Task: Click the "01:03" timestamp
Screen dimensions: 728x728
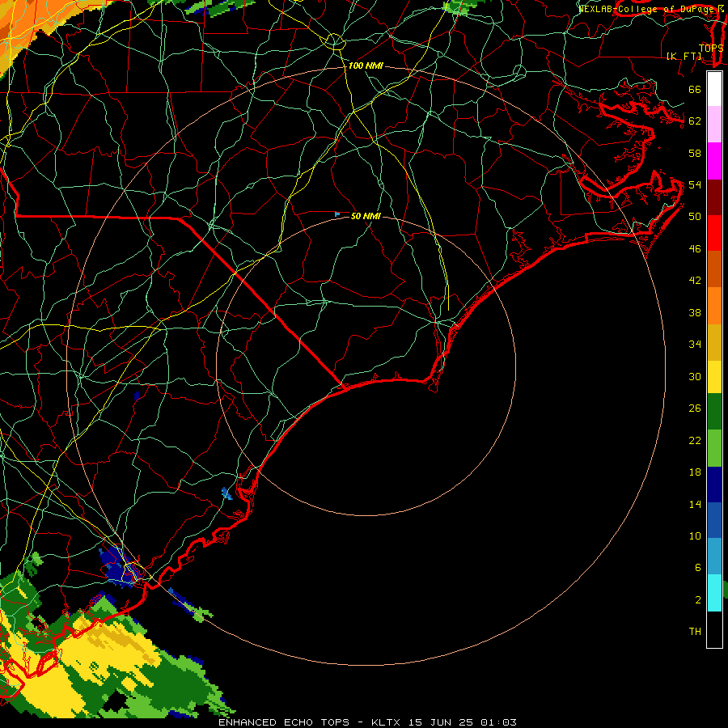Action: coord(498,722)
